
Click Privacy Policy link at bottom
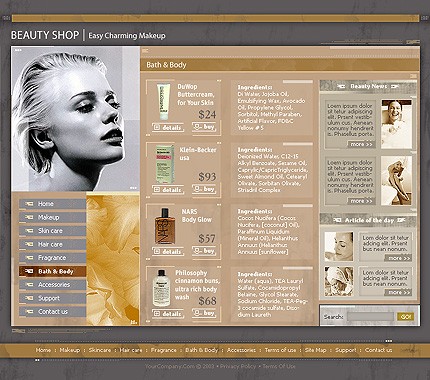click(x=238, y=366)
